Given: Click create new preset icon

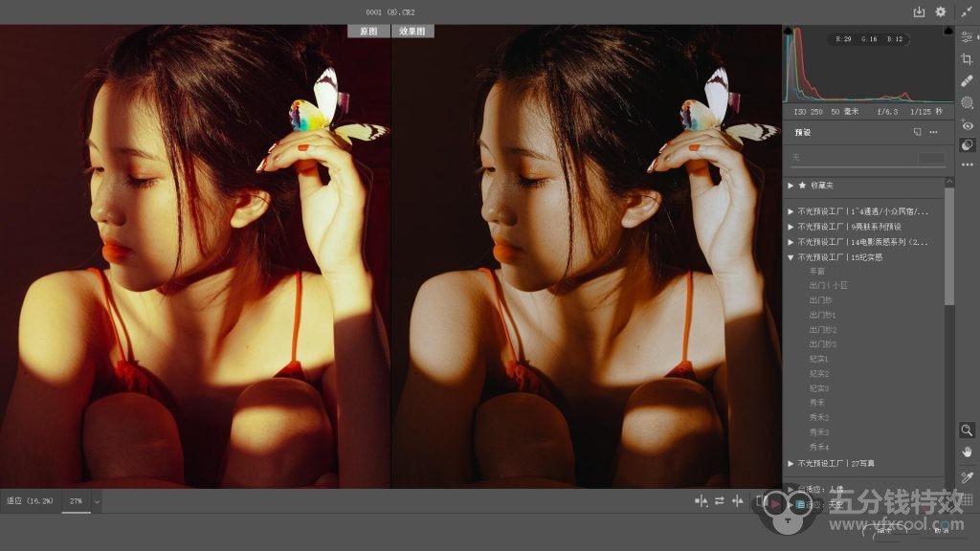Looking at the screenshot, I should pos(917,132).
